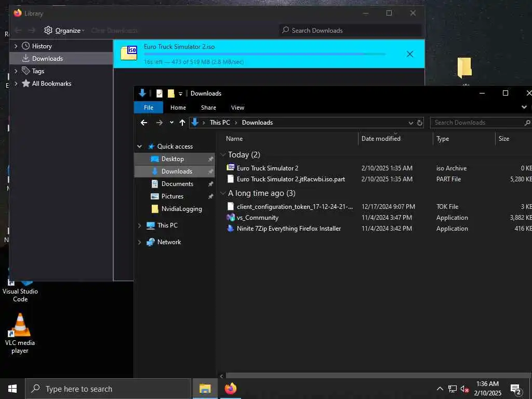The width and height of the screenshot is (532, 399).
Task: Go up one folder level in Explorer
Action: (182, 123)
